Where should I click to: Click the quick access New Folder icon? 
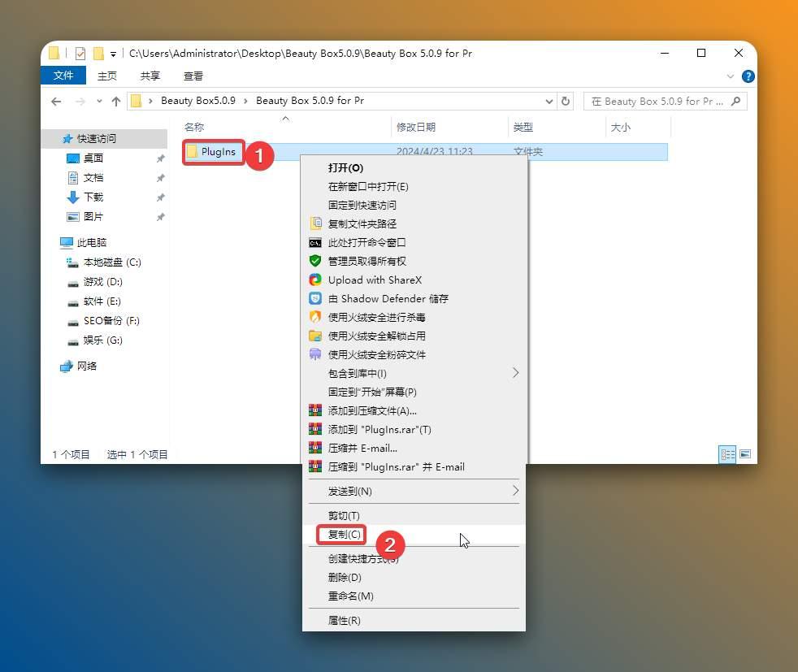coord(98,53)
